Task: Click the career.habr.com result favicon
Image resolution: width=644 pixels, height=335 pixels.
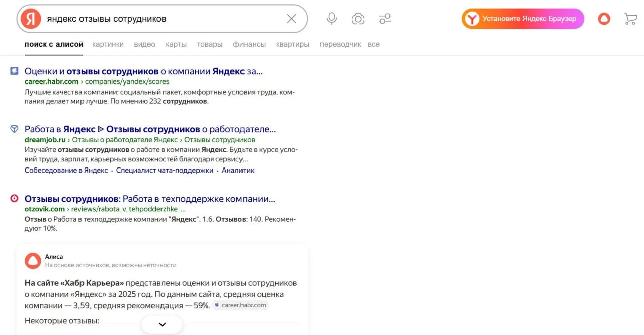Action: click(14, 71)
